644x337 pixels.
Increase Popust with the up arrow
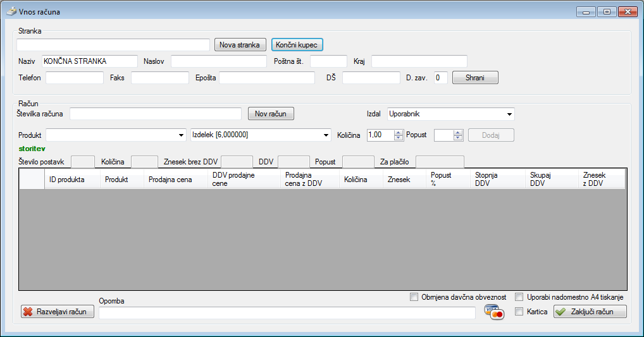(459, 132)
